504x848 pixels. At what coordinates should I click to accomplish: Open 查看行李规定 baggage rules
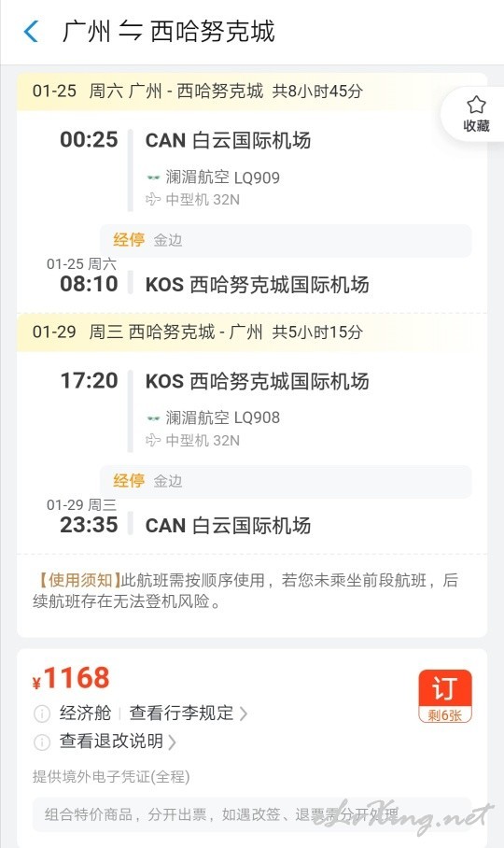pyautogui.click(x=181, y=713)
